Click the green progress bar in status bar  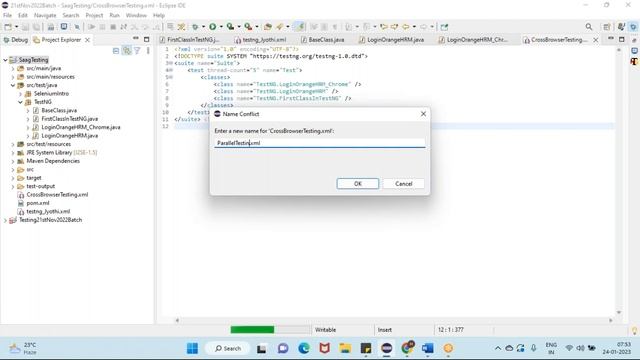coord(252,330)
